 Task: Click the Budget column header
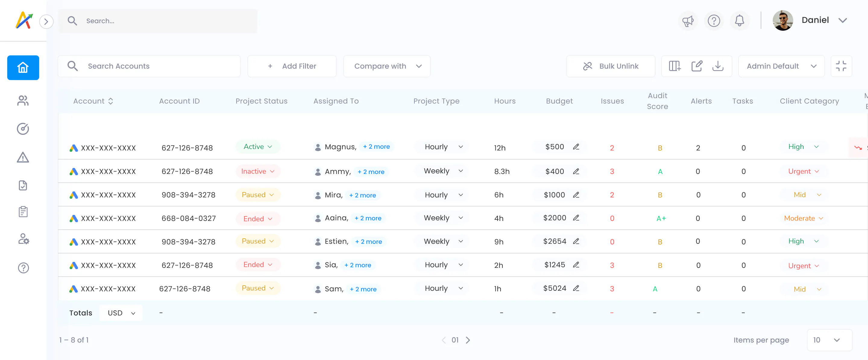(559, 101)
